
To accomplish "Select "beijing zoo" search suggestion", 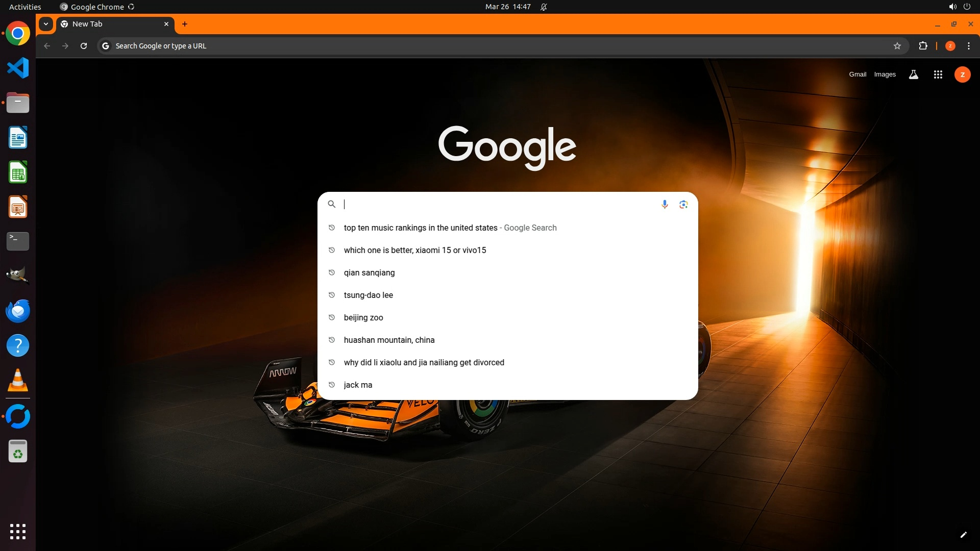I will pos(363,317).
